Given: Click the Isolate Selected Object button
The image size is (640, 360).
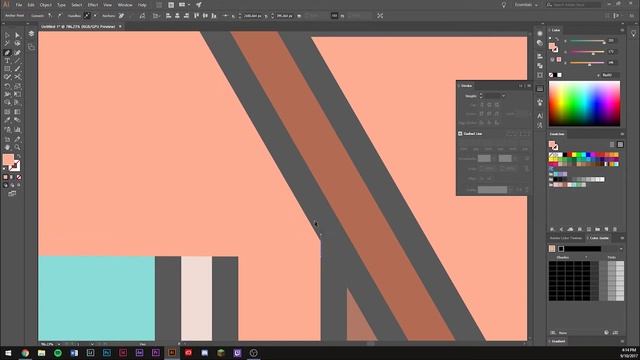Looking at the screenshot, I should 380,16.
